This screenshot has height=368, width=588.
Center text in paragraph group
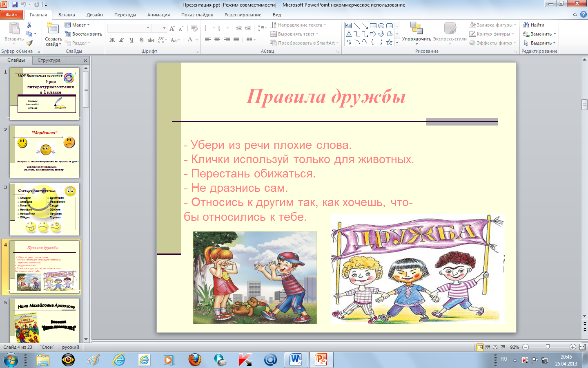tap(217, 40)
